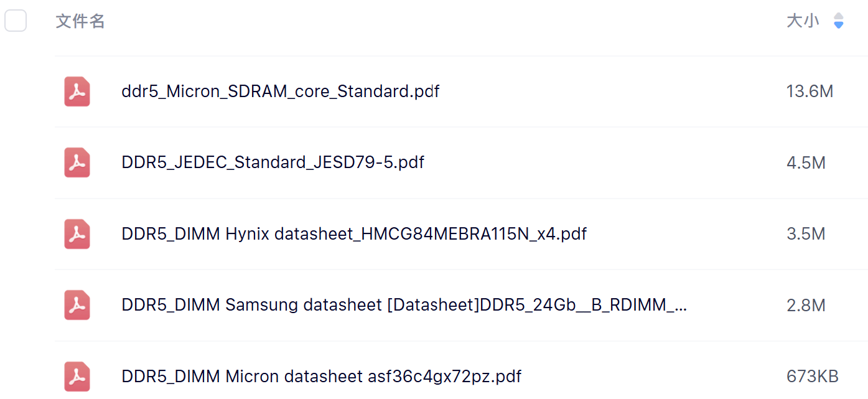
Task: Open the Hynix HMCG84MEBRA115N_x4 datasheet
Action: tap(353, 234)
